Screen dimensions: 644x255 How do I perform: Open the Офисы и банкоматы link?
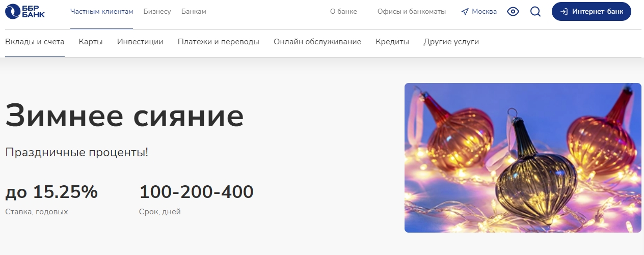(x=412, y=12)
